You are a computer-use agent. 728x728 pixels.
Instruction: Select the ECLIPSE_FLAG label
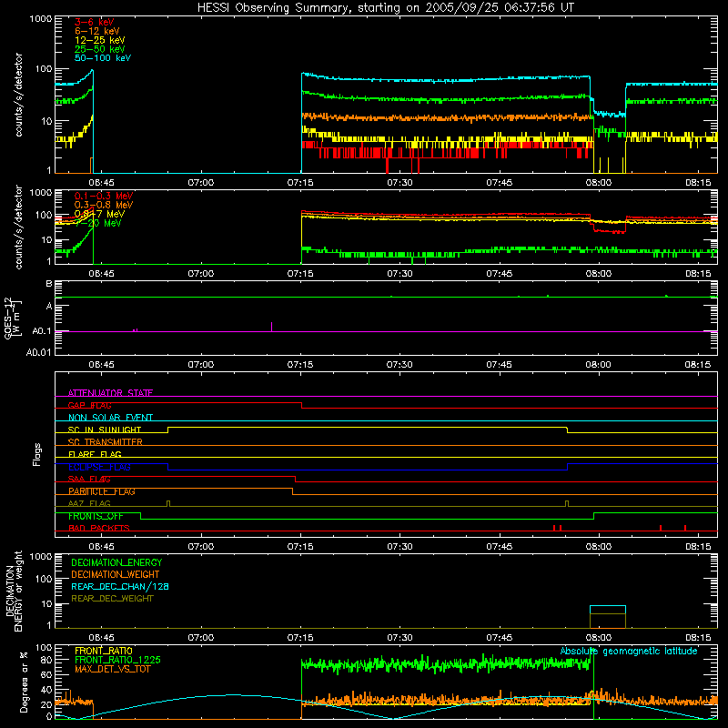(99, 467)
